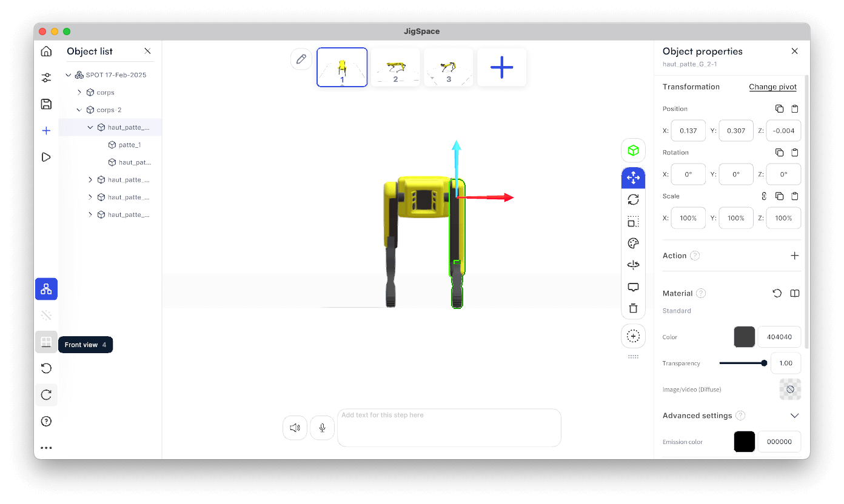
Task: Collapse the highlighted haut_patte_ node
Action: click(x=90, y=128)
